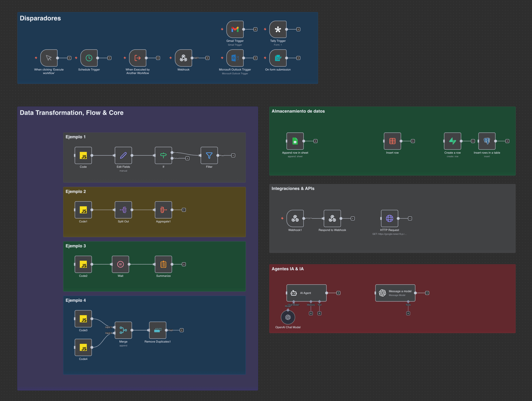Click the Wait pause node
Viewport: 532px width, 401px height.
(x=121, y=264)
